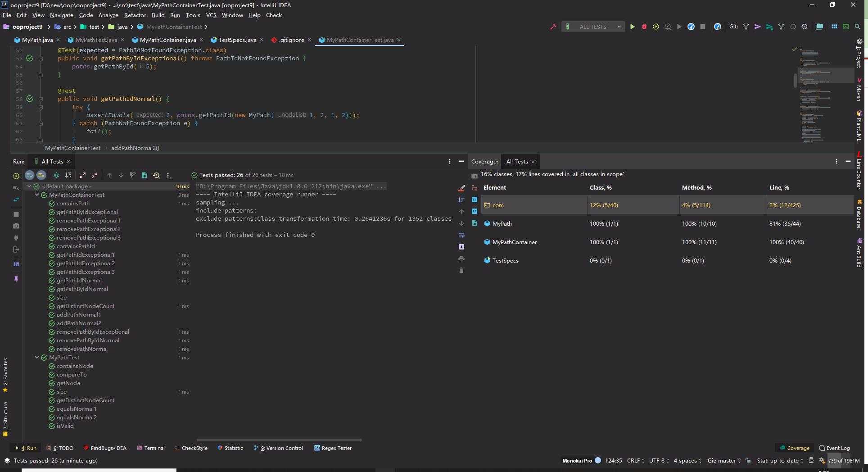Screen dimensions: 868x472
Task: Expand all nodes in test results tree
Action: click(83, 175)
